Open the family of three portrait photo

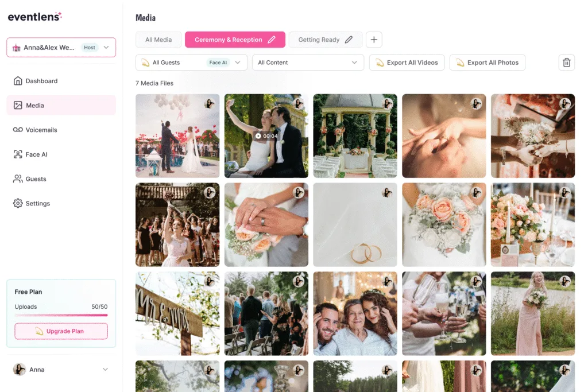tap(355, 314)
